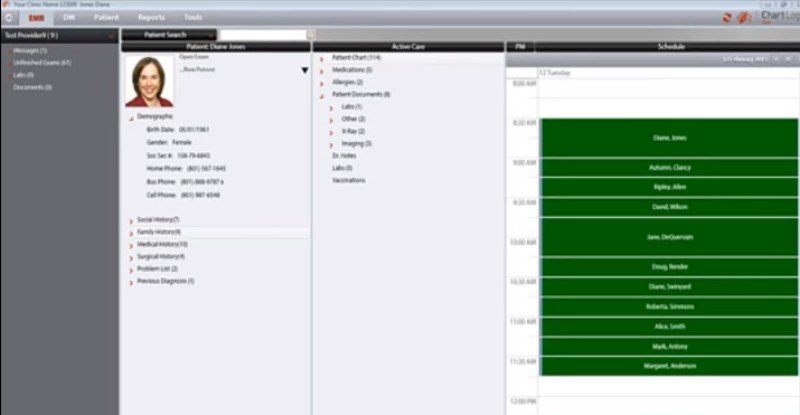The image size is (800, 415).
Task: Open Alice, Smith appointment
Action: (669, 326)
